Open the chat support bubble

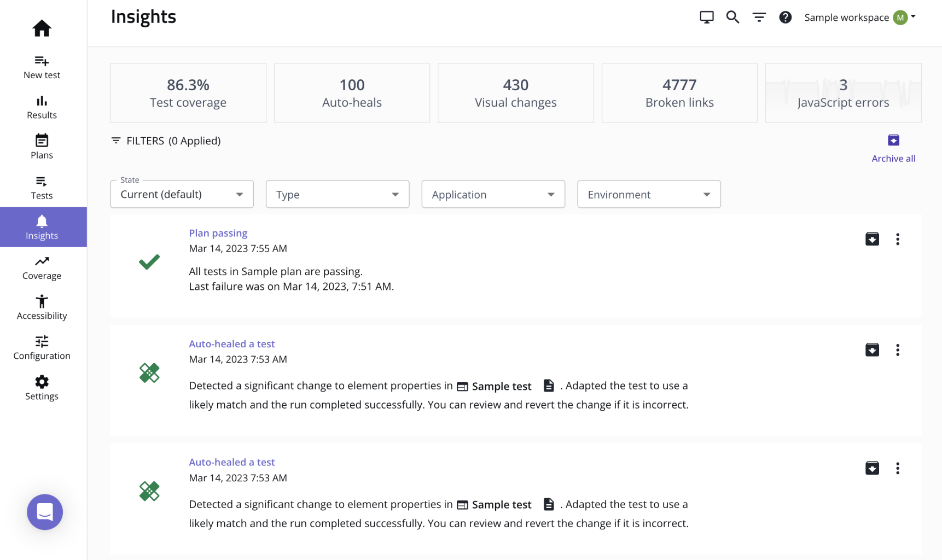[45, 512]
